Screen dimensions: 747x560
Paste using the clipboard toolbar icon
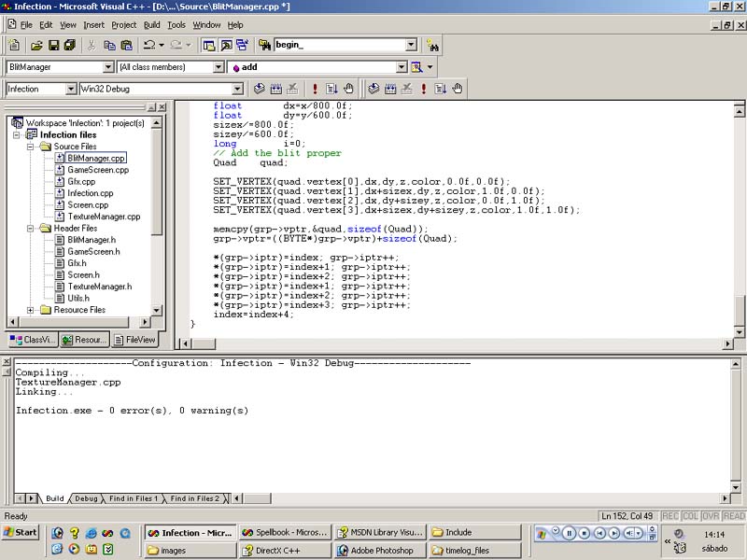[126, 45]
